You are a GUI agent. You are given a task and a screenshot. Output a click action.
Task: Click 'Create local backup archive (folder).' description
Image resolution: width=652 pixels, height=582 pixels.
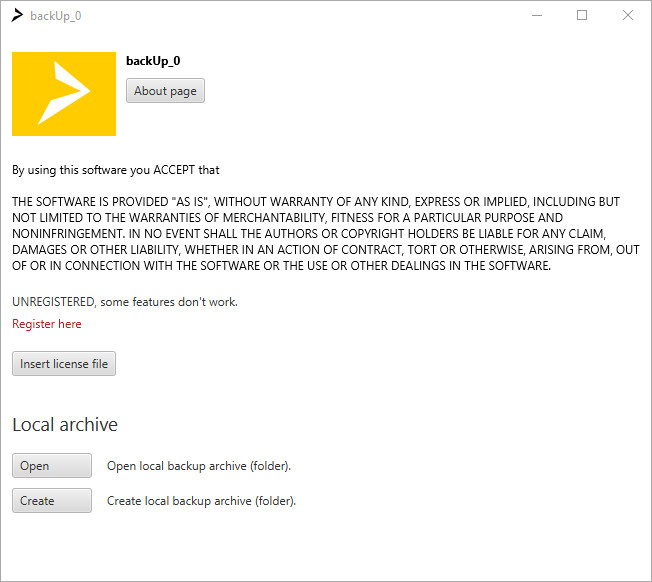tap(201, 501)
